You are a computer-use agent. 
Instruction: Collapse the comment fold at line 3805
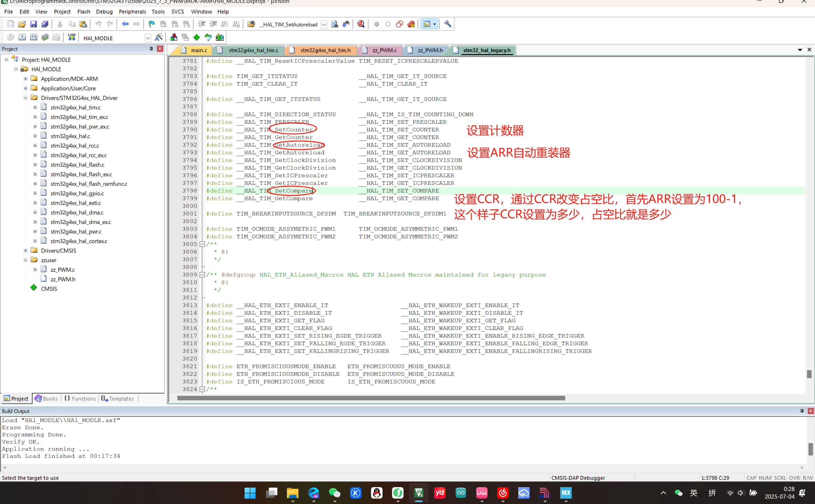point(202,244)
